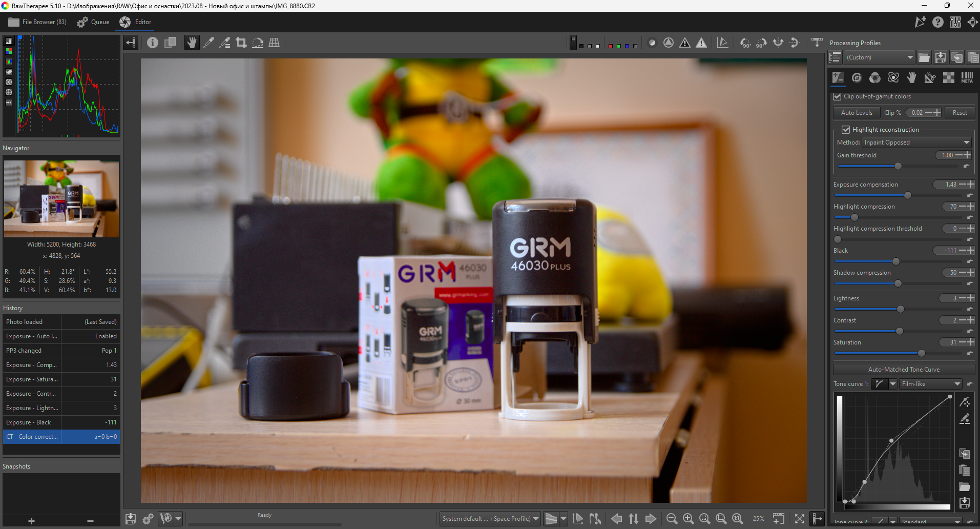Click the Auto Levels button
Screen dimensions: 980x529
click(857, 113)
